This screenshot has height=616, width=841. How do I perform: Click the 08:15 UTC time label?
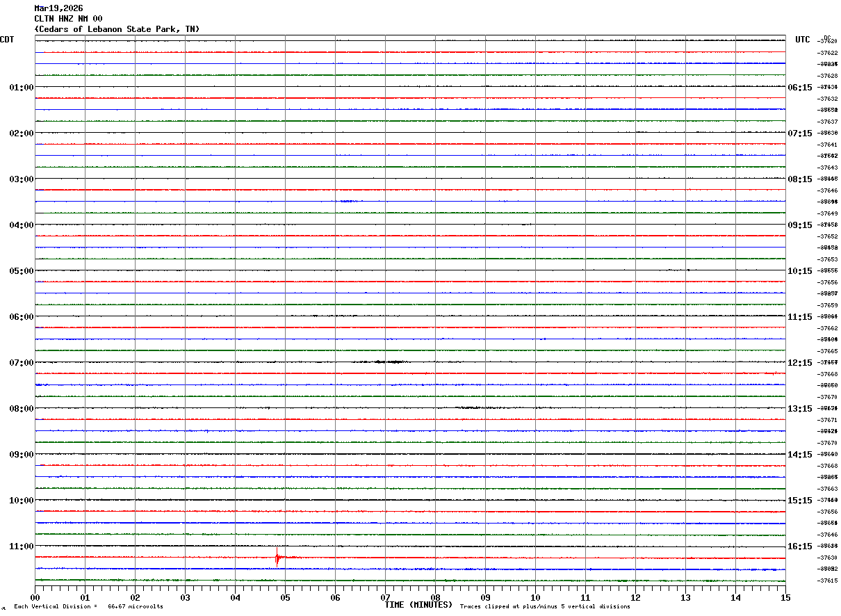pyautogui.click(x=799, y=179)
